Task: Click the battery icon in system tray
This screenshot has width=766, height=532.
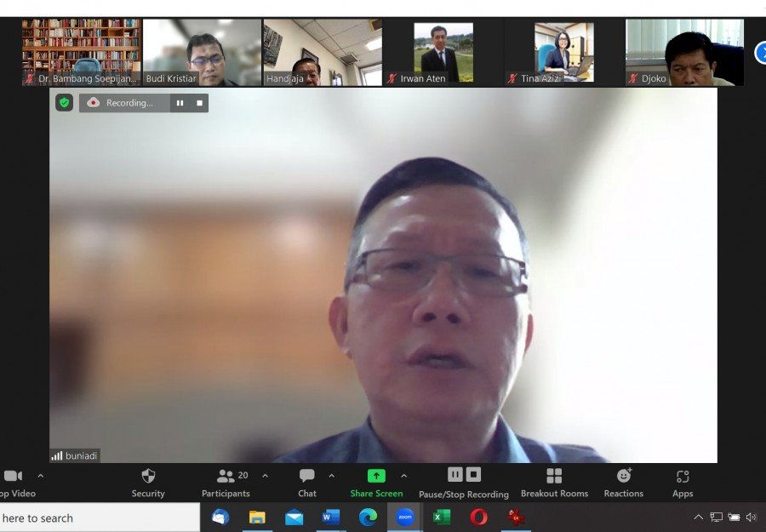Action: pos(734,517)
